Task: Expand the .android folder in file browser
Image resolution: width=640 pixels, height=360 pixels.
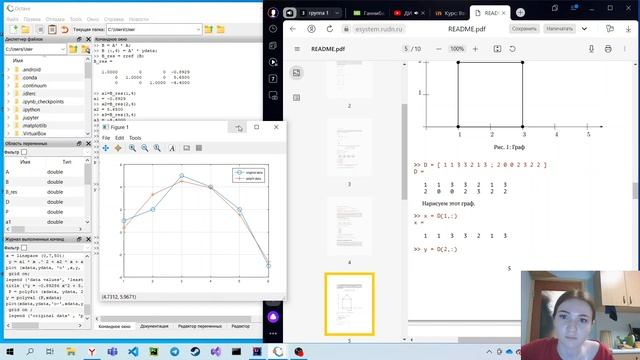Action: click(8, 70)
